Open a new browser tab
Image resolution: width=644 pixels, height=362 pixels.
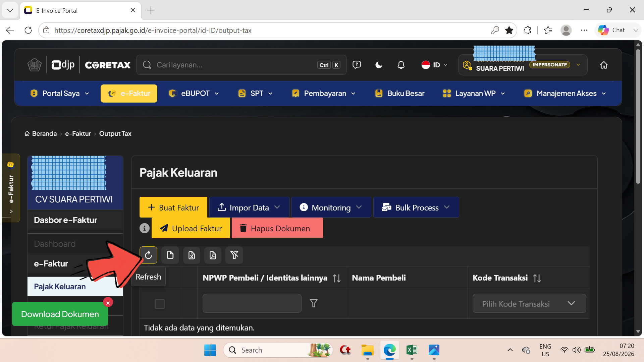pyautogui.click(x=151, y=10)
